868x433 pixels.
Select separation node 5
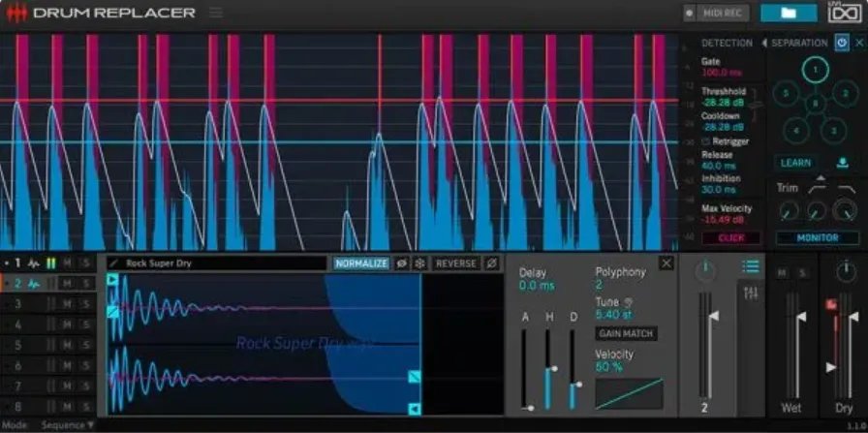785,94
